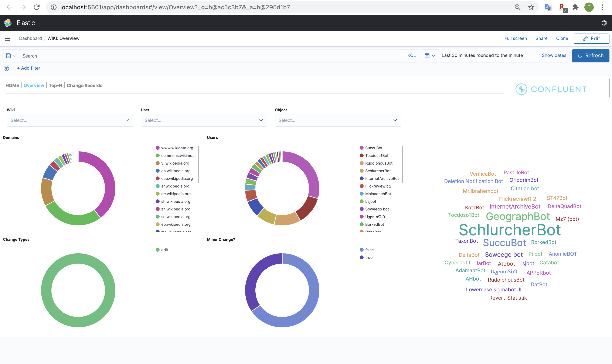This screenshot has width=612, height=364.
Task: Click the Elastic logo icon
Action: tap(8, 23)
